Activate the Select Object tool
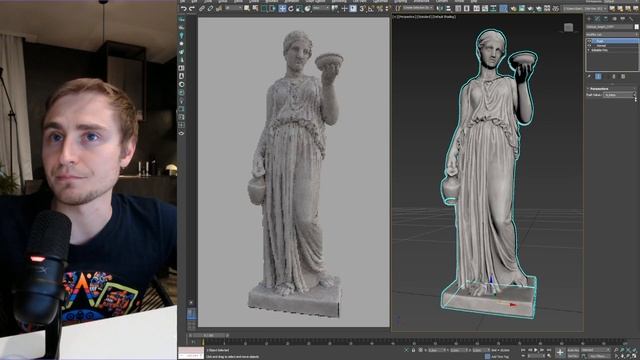640x360 pixels. [246, 9]
